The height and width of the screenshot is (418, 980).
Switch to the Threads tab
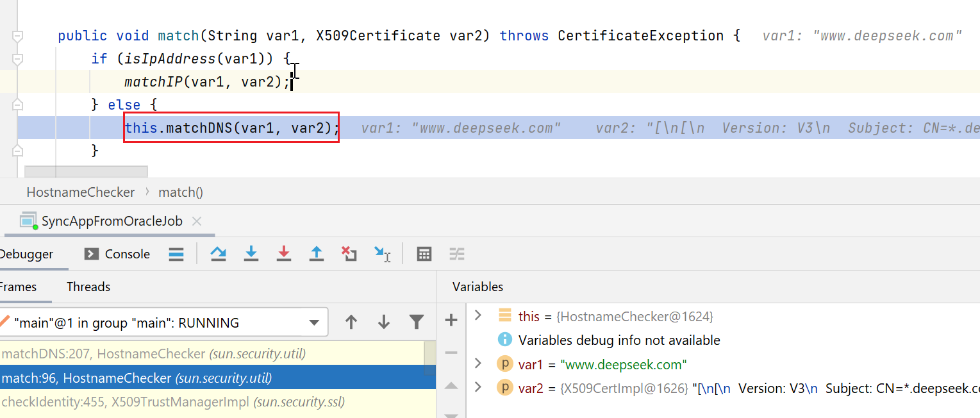(88, 287)
